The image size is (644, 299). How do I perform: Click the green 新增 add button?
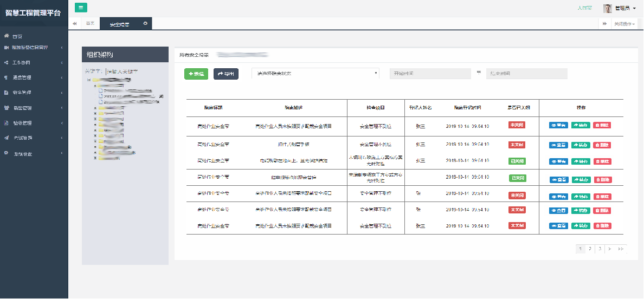click(196, 74)
